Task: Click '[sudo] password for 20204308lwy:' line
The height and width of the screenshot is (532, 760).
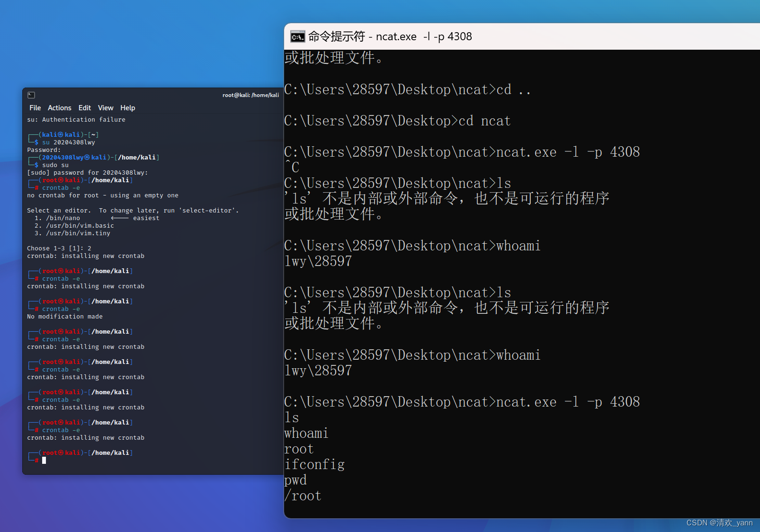Action: click(x=88, y=173)
